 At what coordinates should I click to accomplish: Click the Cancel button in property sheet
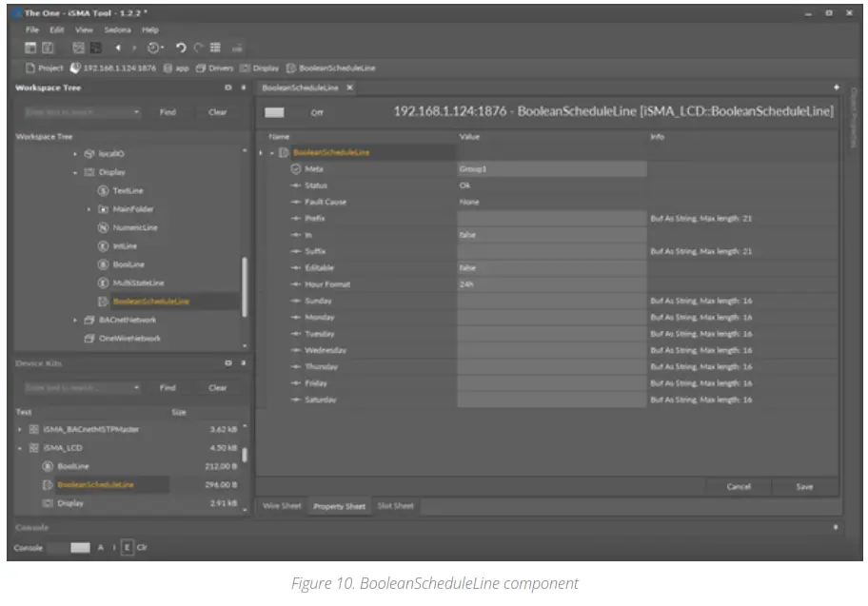[739, 486]
